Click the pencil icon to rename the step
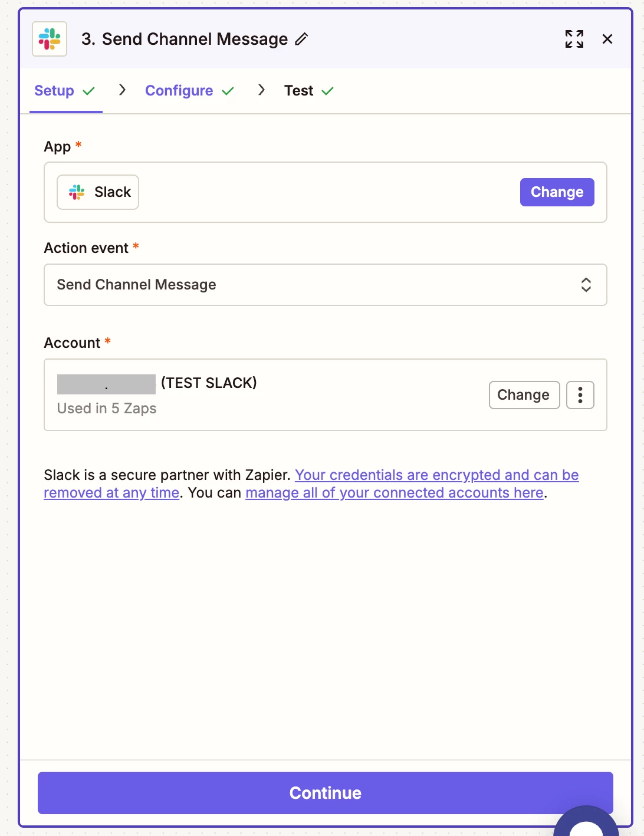The image size is (644, 836). point(301,39)
